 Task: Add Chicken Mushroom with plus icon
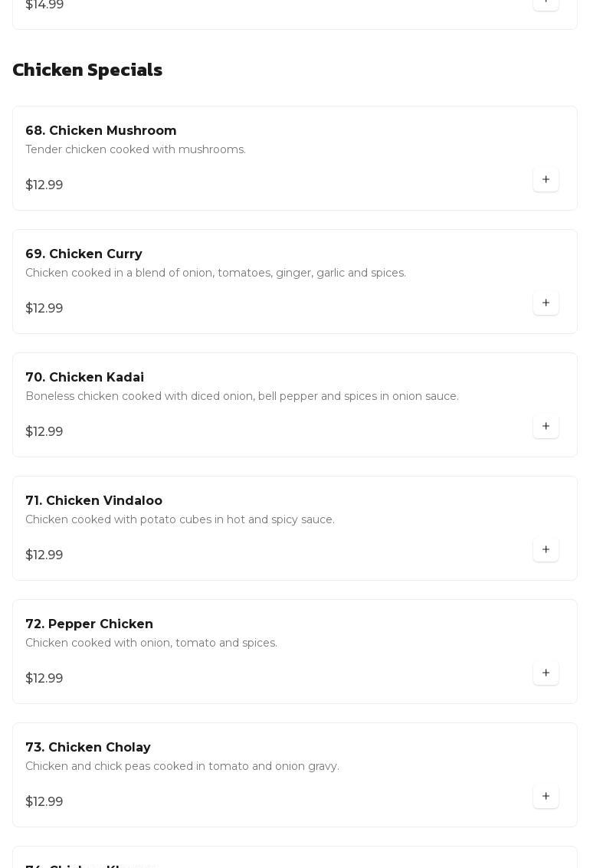pyautogui.click(x=546, y=180)
